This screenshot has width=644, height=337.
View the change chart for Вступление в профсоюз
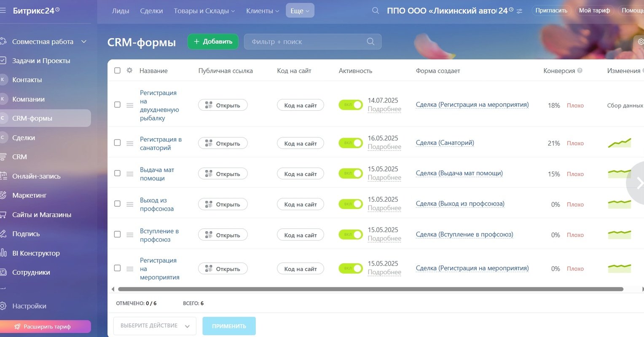pos(620,234)
